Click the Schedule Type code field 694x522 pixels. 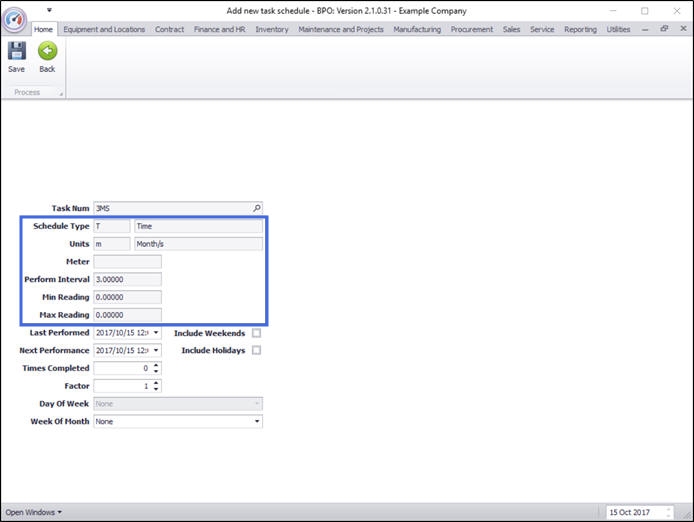[x=112, y=226]
